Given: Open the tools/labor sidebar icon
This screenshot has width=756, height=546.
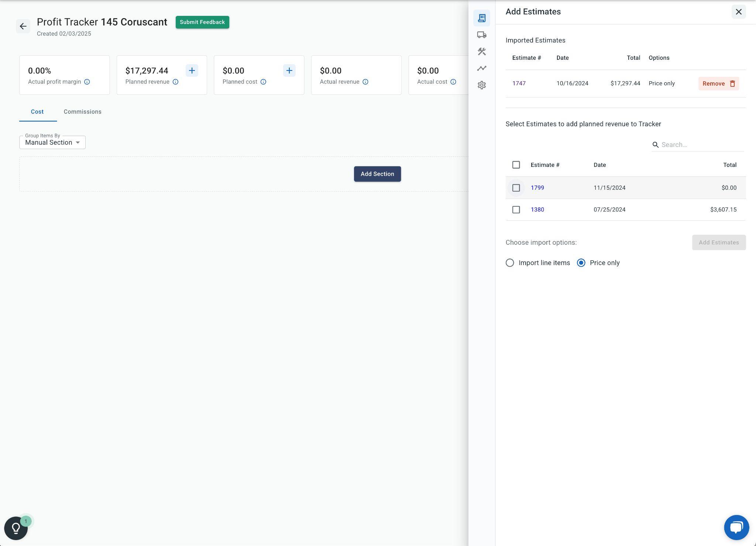Looking at the screenshot, I should [481, 52].
